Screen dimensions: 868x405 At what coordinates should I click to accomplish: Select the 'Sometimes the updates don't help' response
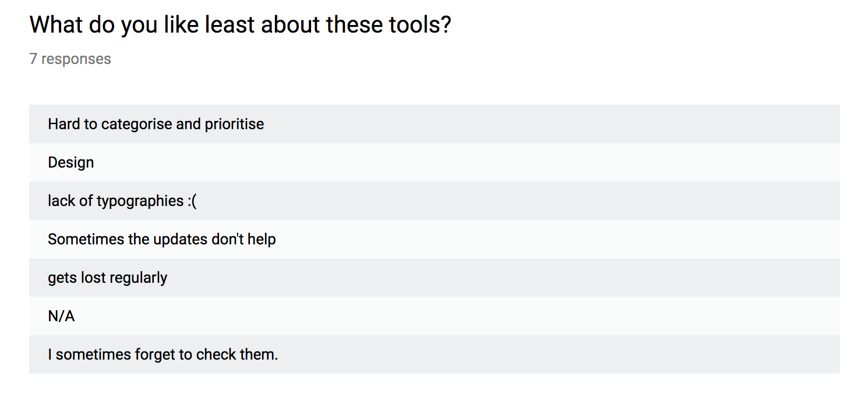[x=435, y=239]
